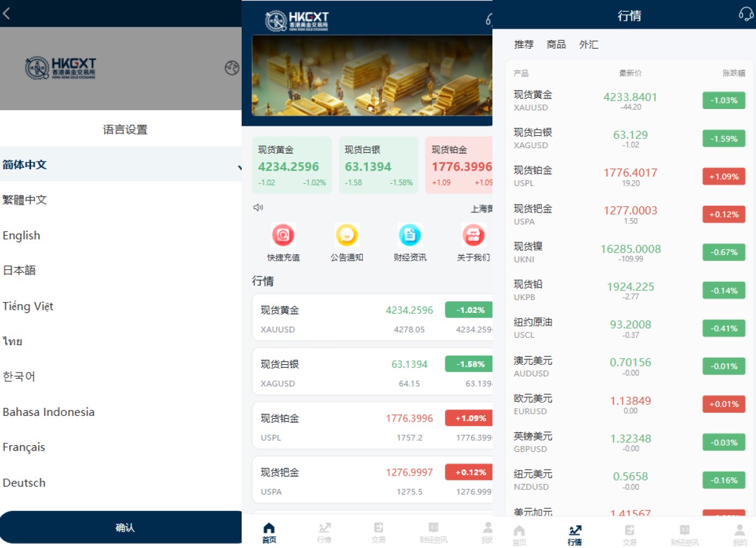756x548 pixels.
Task: Tap 交易 icon in middle screen nav
Action: point(379,528)
